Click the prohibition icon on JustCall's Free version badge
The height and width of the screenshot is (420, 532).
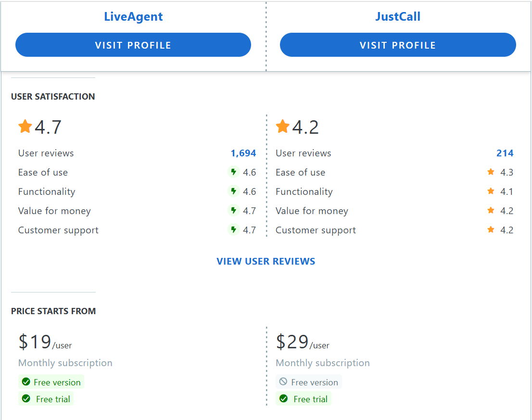coord(284,382)
